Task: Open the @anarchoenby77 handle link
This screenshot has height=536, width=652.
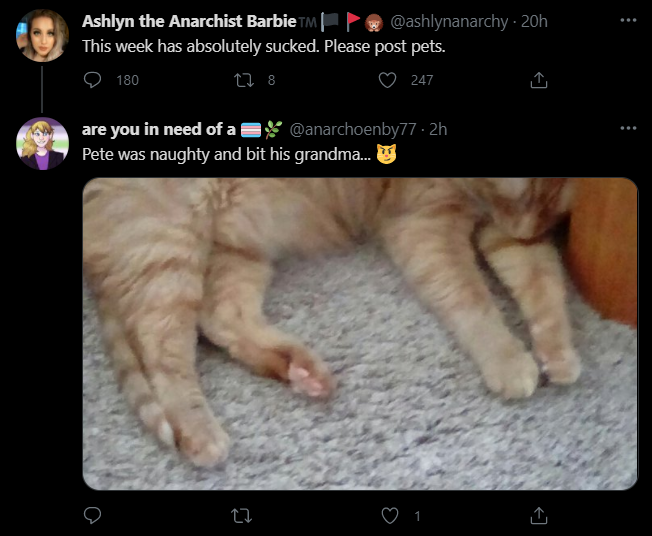Action: [x=353, y=129]
